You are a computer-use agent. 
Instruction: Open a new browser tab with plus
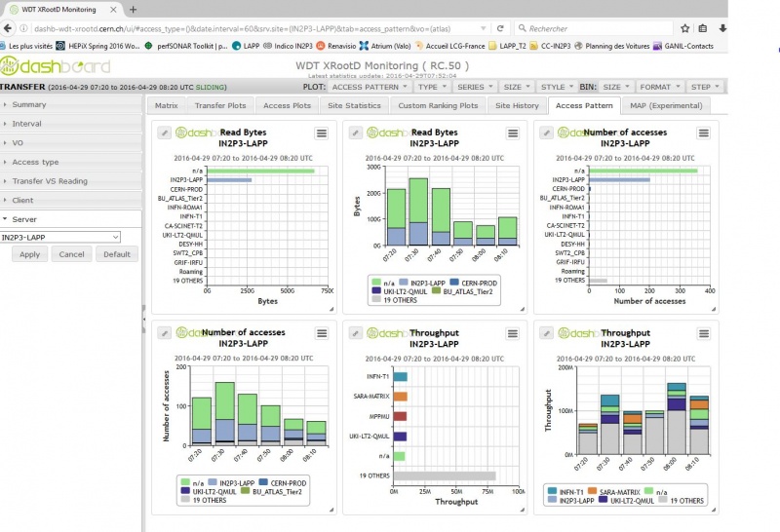133,9
